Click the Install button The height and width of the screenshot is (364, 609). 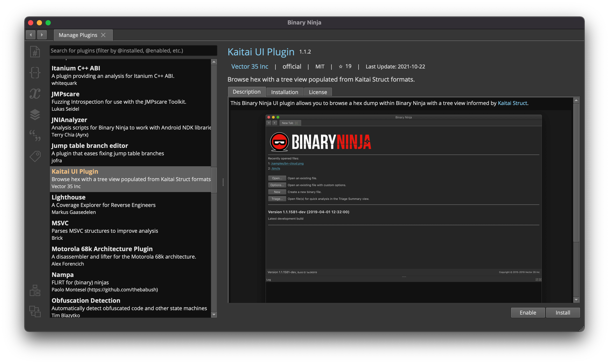tap(563, 313)
